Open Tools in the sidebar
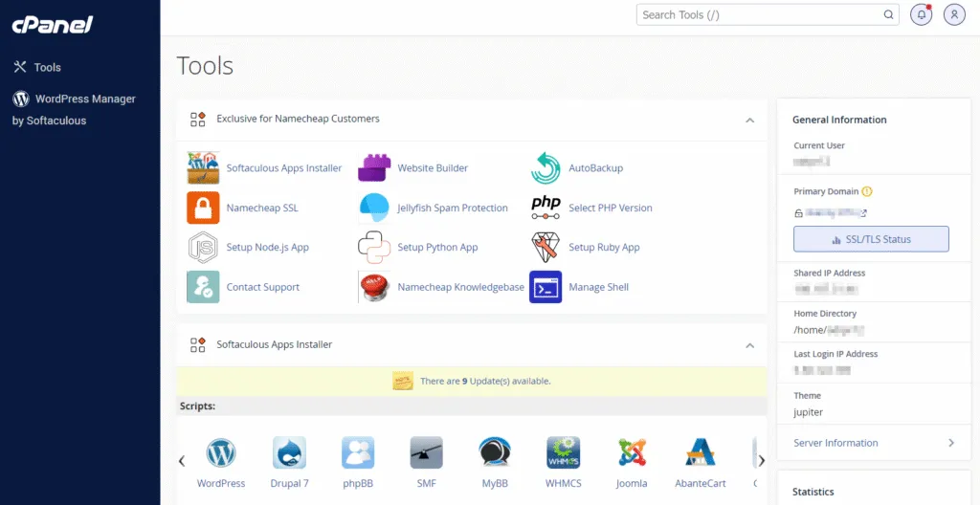 pyautogui.click(x=37, y=68)
